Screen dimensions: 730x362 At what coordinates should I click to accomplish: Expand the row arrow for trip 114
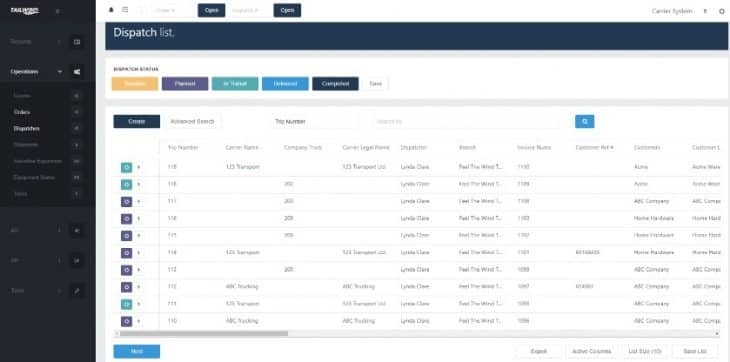[139, 253]
